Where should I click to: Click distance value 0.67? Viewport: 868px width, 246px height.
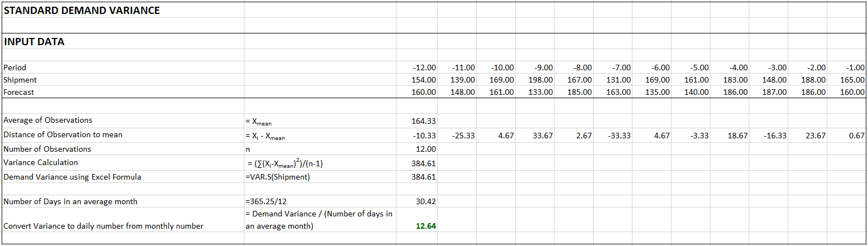click(857, 135)
